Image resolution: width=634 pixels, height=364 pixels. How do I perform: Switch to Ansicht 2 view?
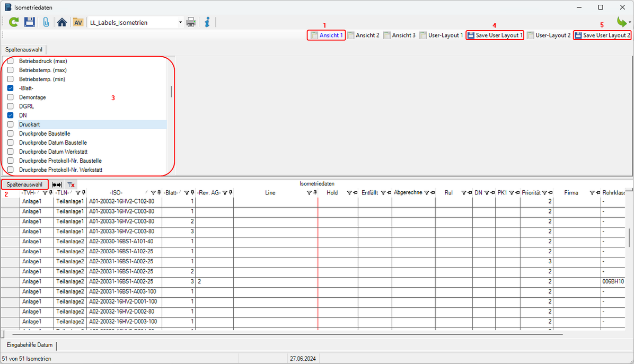(363, 35)
